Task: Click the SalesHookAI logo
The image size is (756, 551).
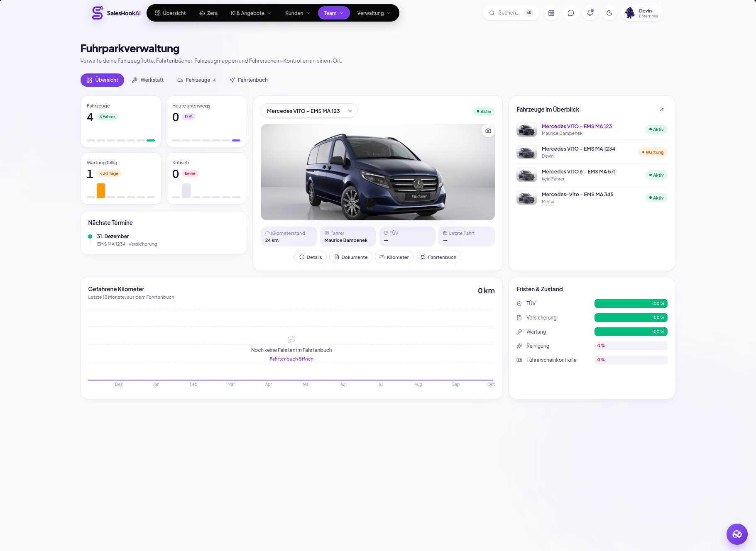Action: click(x=116, y=13)
